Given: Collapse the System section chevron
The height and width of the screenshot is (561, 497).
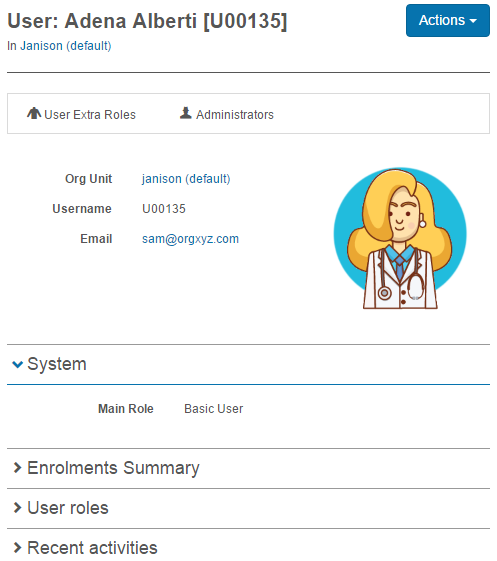Looking at the screenshot, I should (x=17, y=364).
